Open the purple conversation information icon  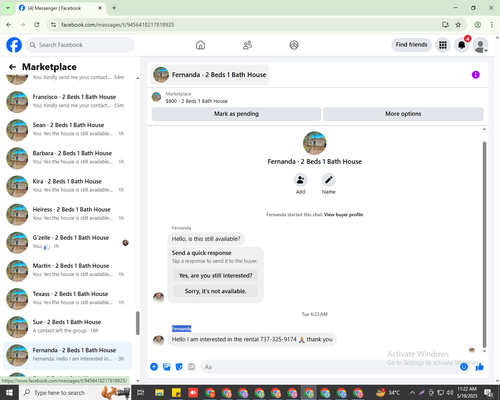coord(476,75)
